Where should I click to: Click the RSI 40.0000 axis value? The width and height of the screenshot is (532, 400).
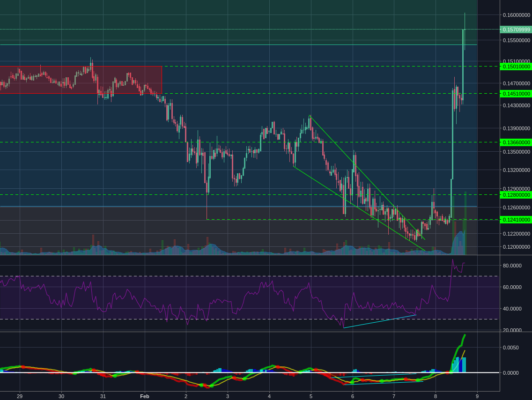(512, 309)
